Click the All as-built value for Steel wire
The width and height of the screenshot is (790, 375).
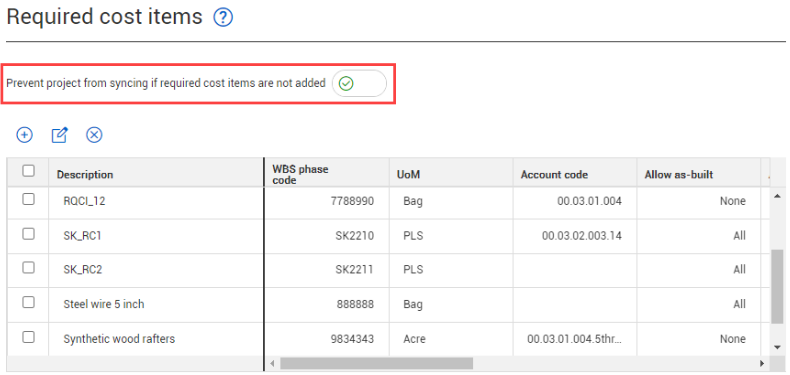coord(740,304)
